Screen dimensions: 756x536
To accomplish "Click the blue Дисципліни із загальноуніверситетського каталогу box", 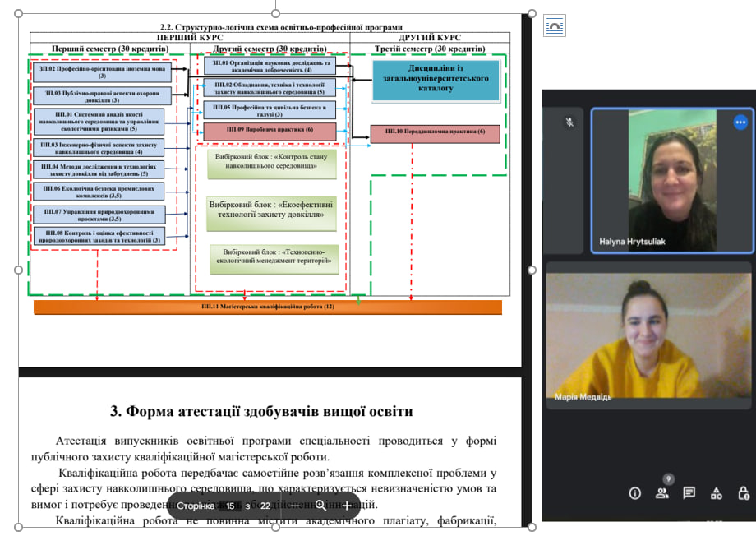I will coord(436,80).
